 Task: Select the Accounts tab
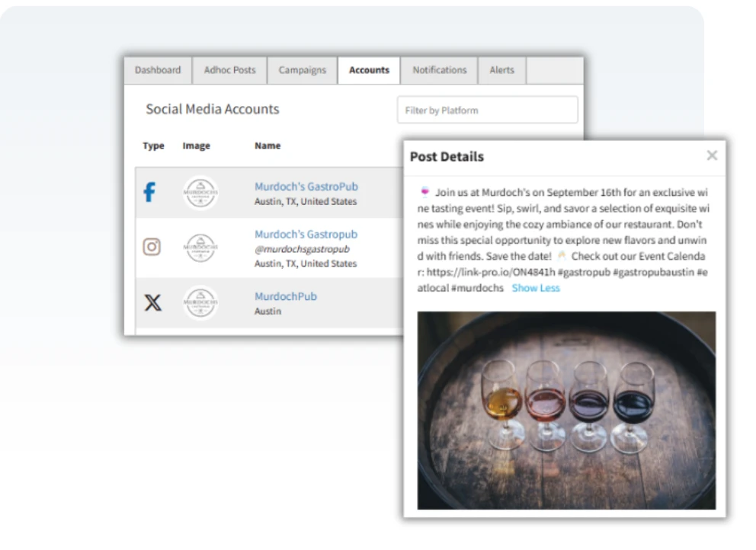(369, 70)
